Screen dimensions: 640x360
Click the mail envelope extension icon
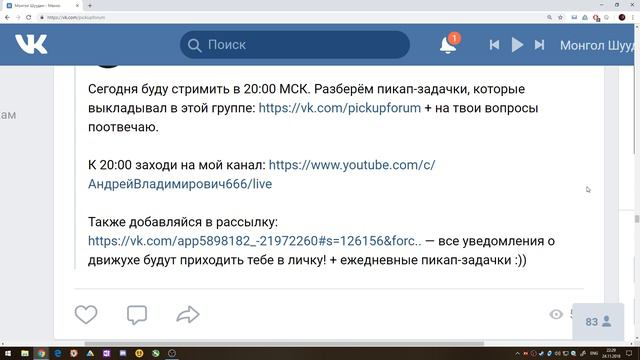point(574,17)
